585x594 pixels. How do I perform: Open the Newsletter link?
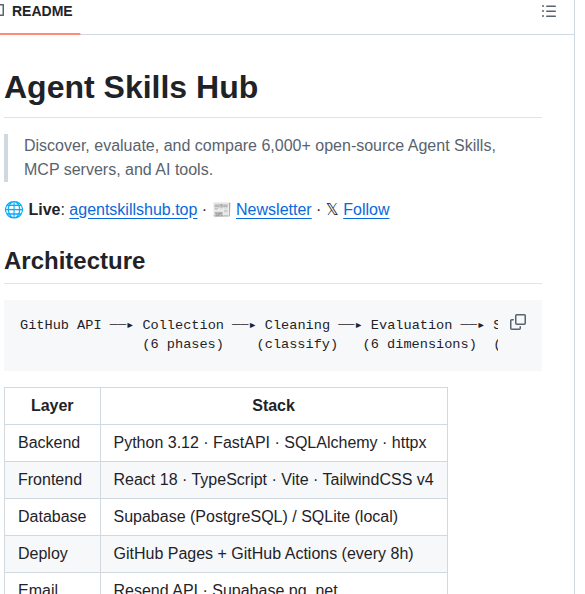click(x=274, y=209)
